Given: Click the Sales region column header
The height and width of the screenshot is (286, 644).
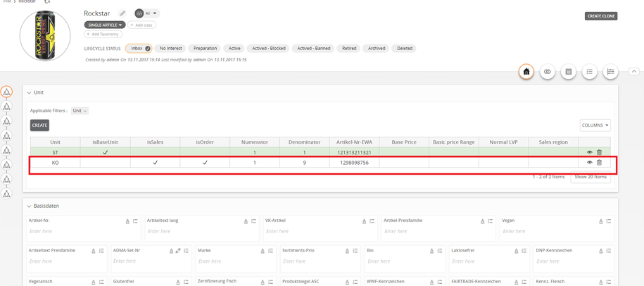Looking at the screenshot, I should (x=554, y=142).
